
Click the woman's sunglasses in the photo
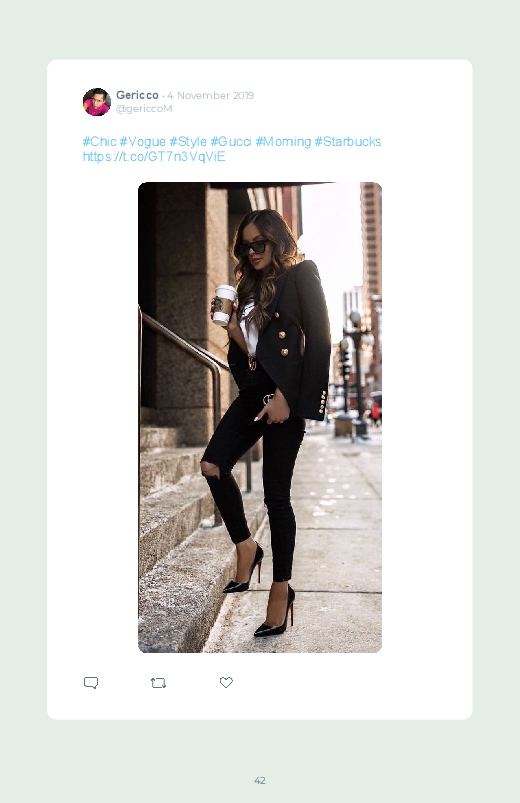tap(252, 248)
